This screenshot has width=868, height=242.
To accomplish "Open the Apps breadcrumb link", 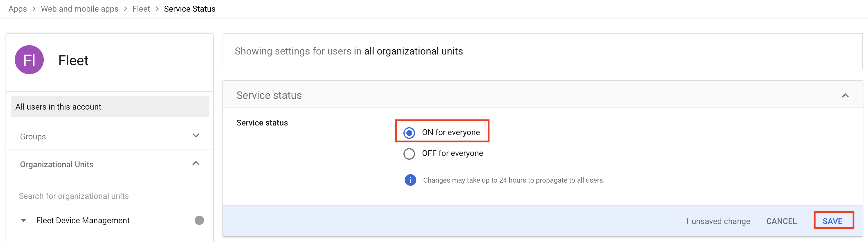I will (x=17, y=9).
